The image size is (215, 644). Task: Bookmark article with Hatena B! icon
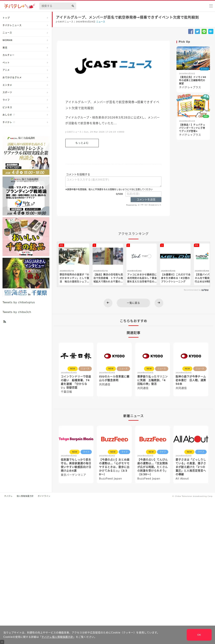211,31
